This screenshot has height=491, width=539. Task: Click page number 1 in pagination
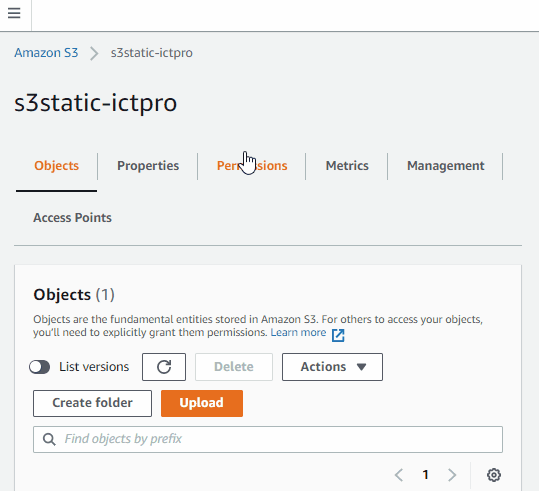click(426, 475)
